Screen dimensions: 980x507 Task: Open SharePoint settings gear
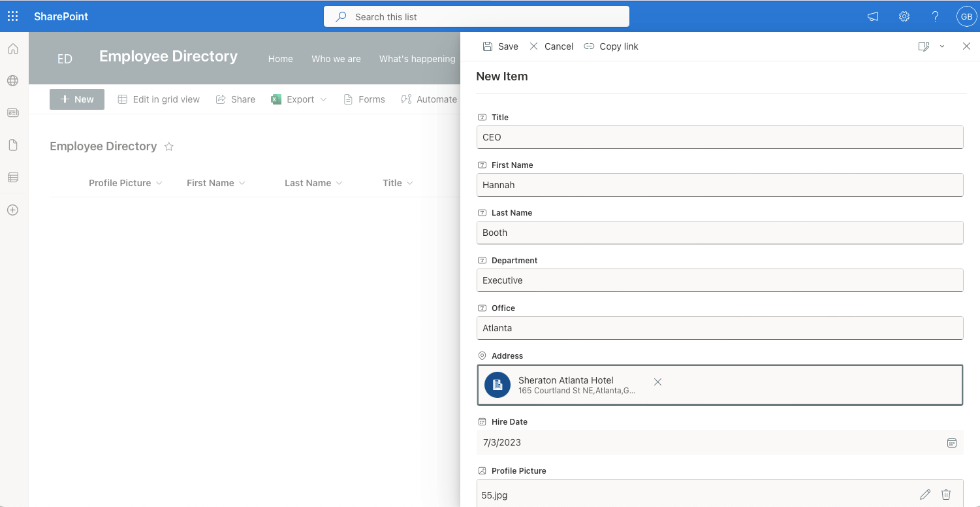(x=904, y=16)
